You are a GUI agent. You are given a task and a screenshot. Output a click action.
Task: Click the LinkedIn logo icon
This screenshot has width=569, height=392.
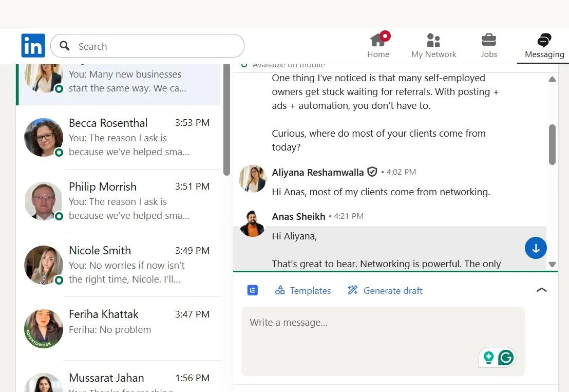pyautogui.click(x=33, y=45)
